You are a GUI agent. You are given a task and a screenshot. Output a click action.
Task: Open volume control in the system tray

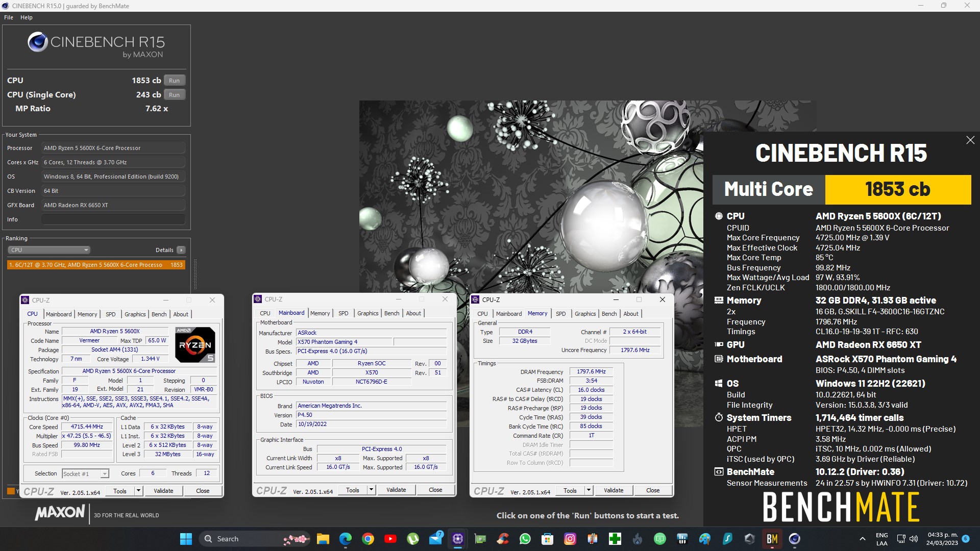click(x=914, y=539)
